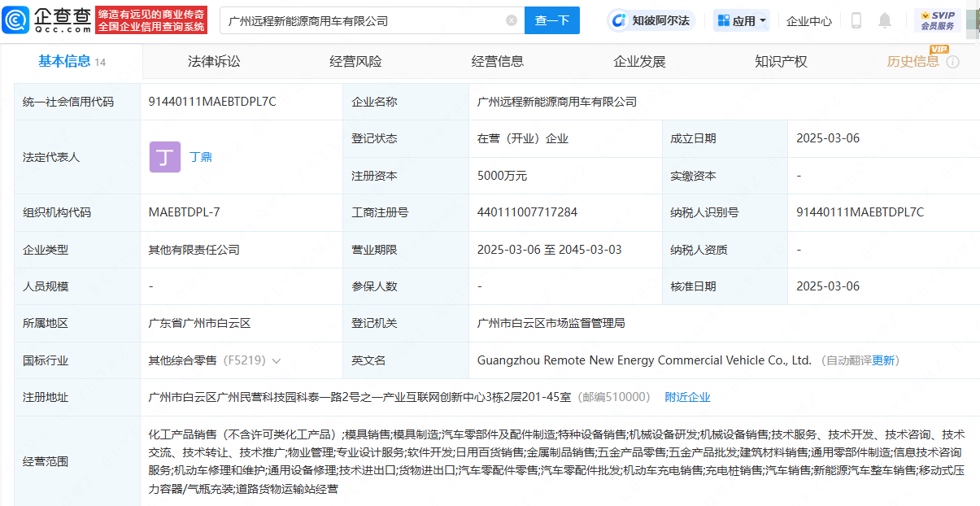
Task: Open the 附近企业 link
Action: coord(687,397)
